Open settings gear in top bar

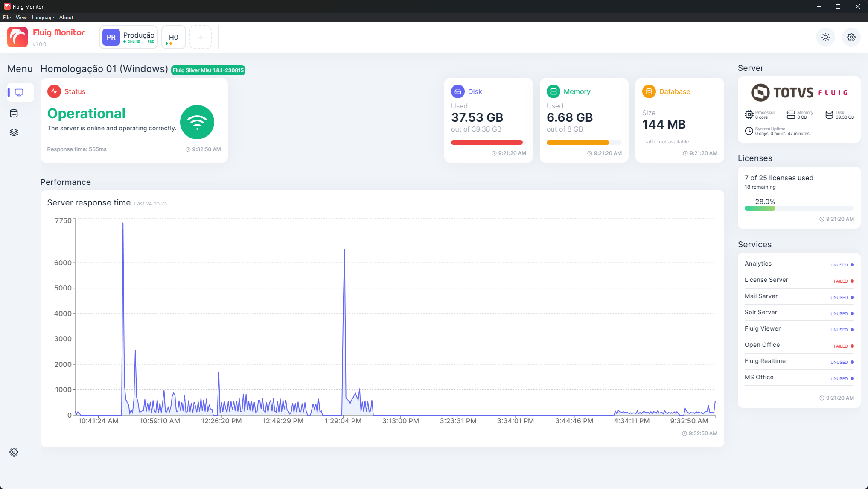pyautogui.click(x=851, y=37)
